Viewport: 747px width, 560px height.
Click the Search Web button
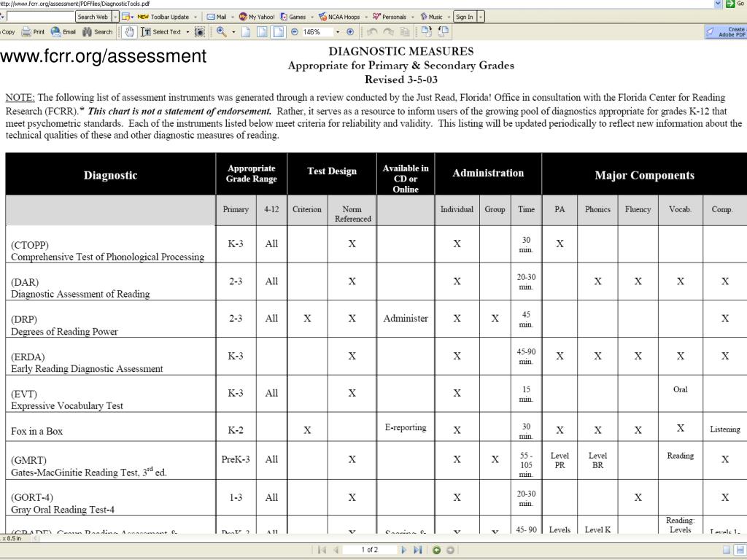pyautogui.click(x=93, y=17)
